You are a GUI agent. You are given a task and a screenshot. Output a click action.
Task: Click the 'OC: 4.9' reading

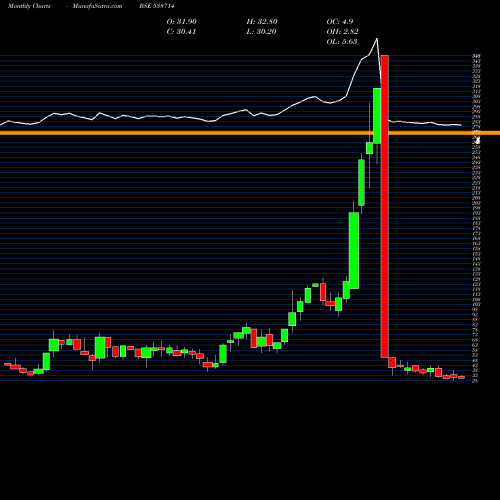click(340, 22)
